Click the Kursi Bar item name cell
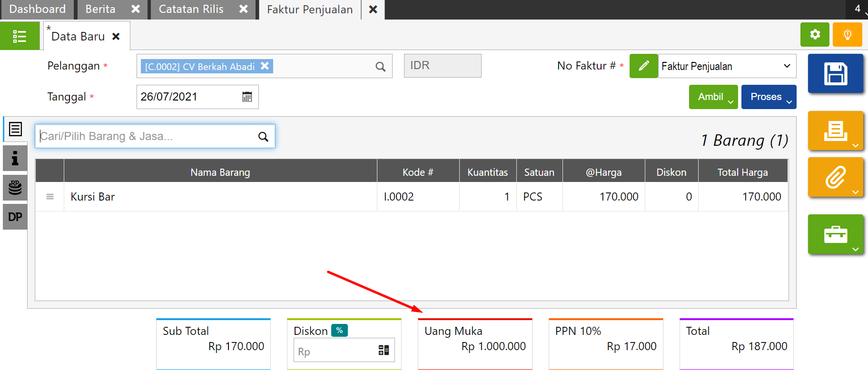 pos(220,197)
